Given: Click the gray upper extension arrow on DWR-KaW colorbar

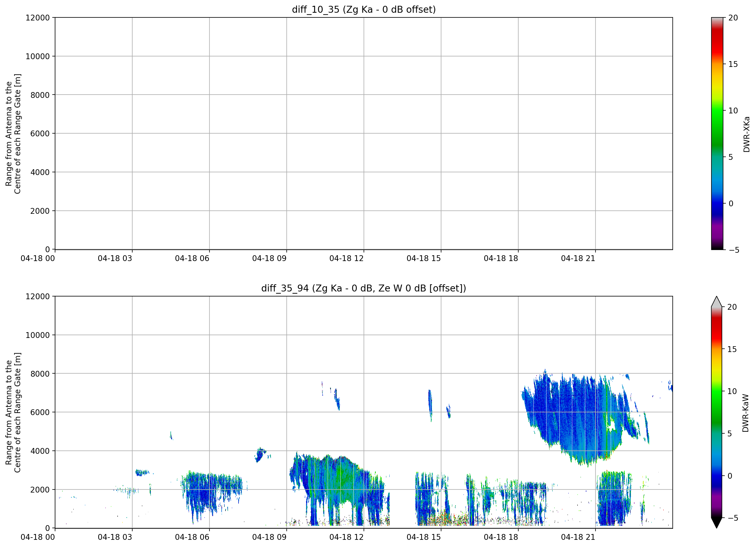Looking at the screenshot, I should point(716,301).
